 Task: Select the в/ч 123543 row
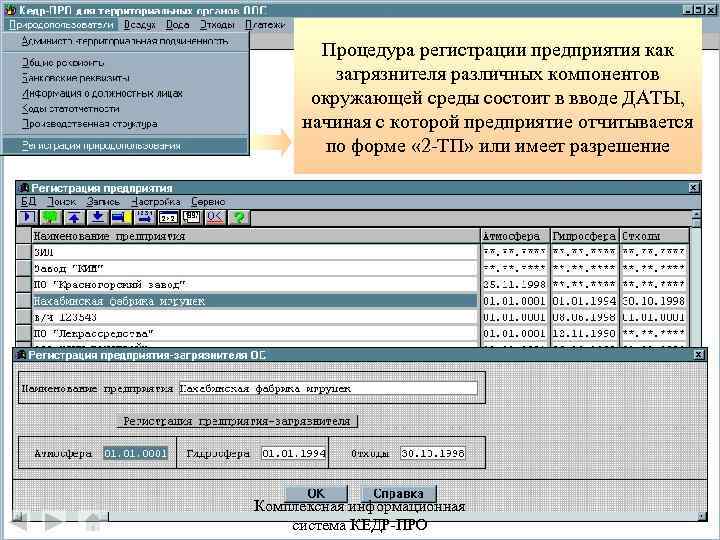255,317
